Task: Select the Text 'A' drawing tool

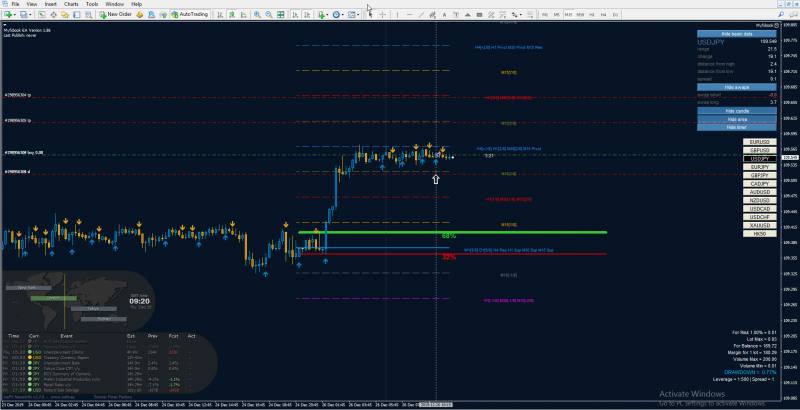Action: pos(444,15)
